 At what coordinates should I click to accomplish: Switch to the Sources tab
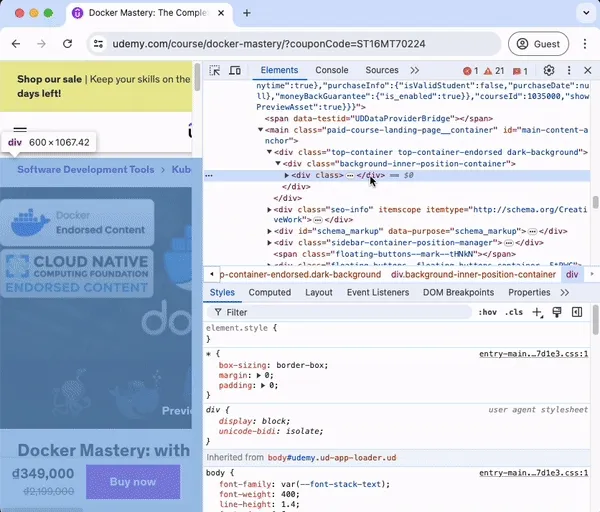coord(382,70)
